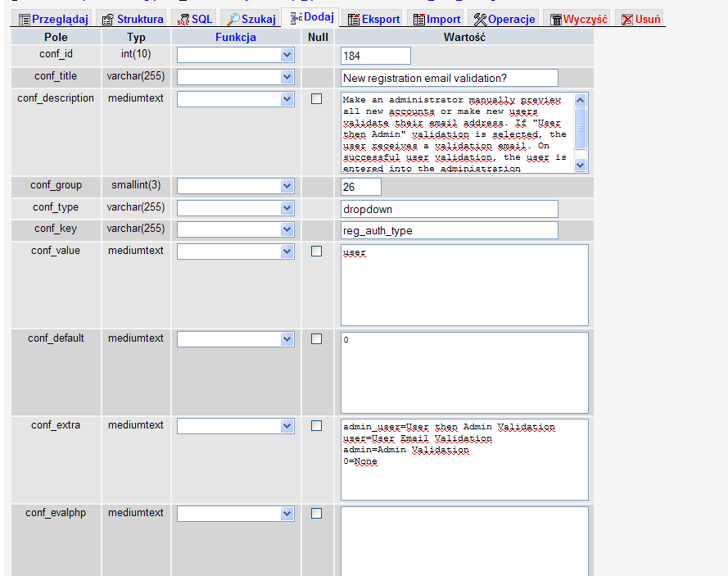The image size is (728, 576).
Task: Click the conf_title value text field
Action: point(450,77)
